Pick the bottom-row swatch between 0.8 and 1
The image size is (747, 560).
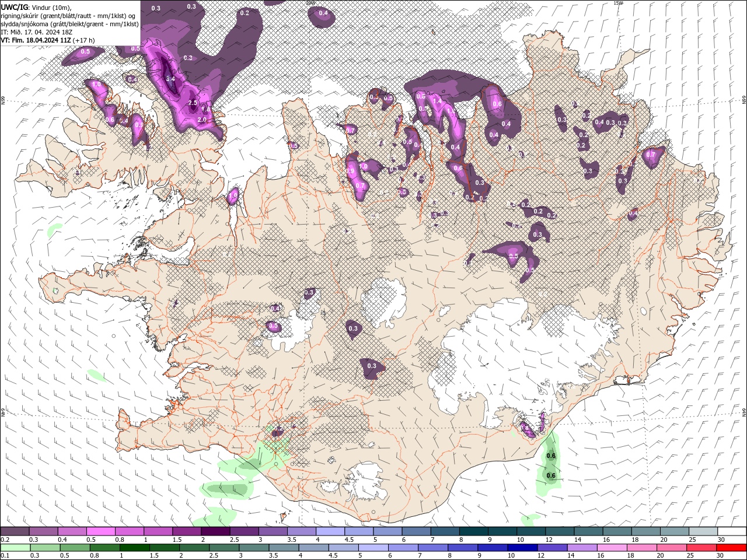coord(106,548)
